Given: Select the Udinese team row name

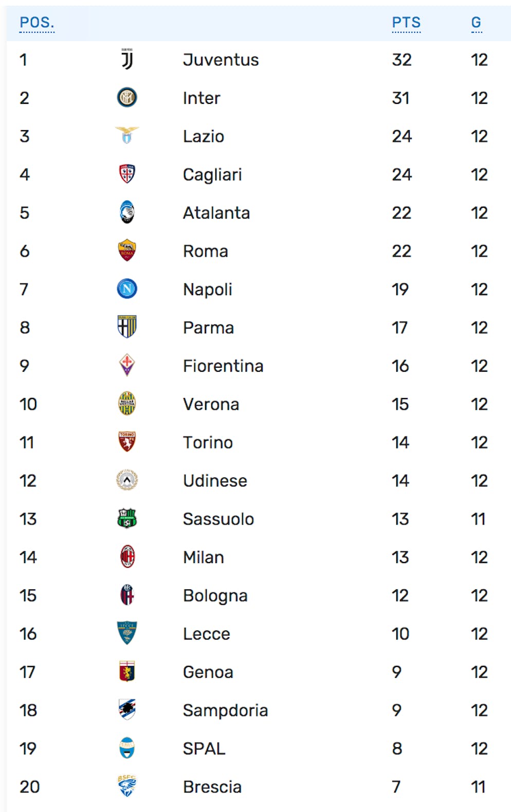Looking at the screenshot, I should [x=215, y=481].
